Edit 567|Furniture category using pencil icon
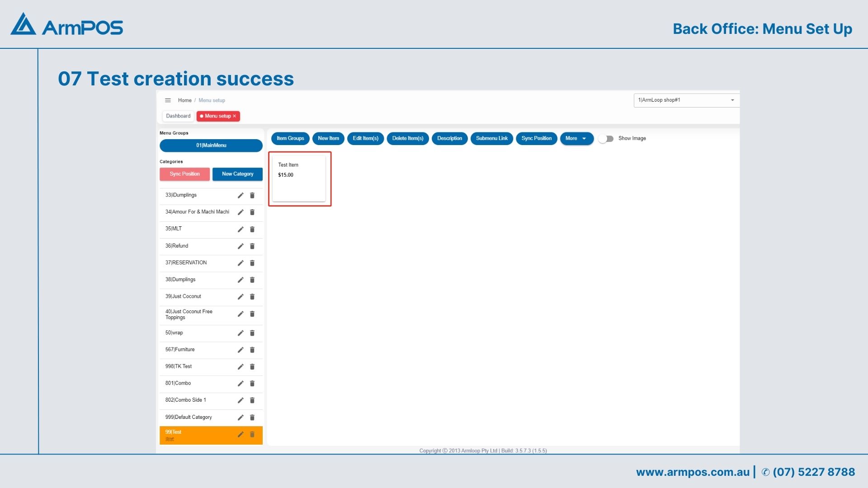 [241, 350]
